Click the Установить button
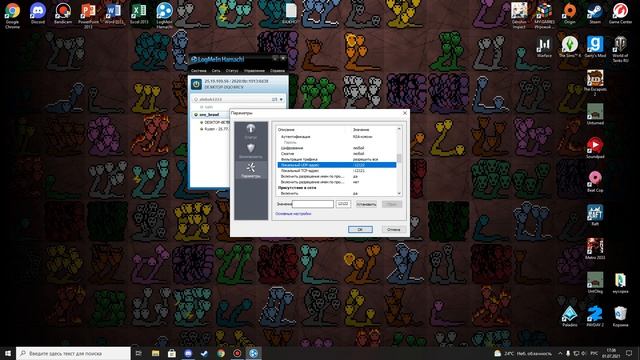Viewport: 640px width, 360px height. tap(366, 204)
